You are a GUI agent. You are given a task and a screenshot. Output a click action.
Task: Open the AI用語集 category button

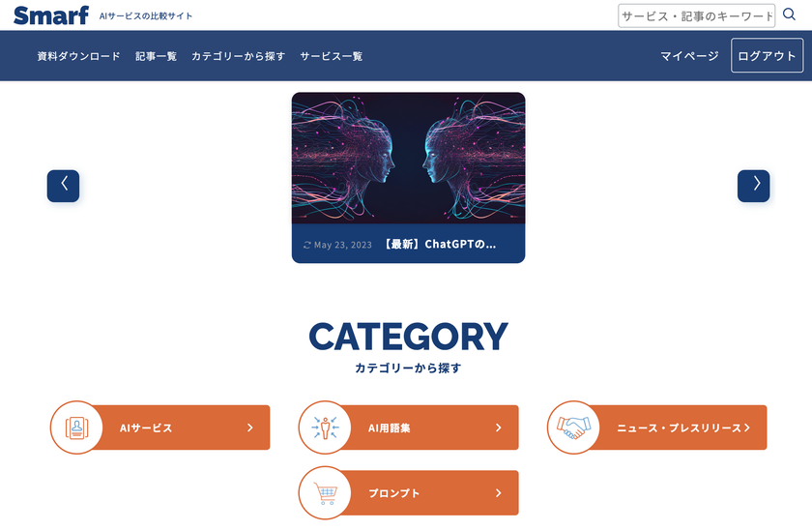point(409,428)
